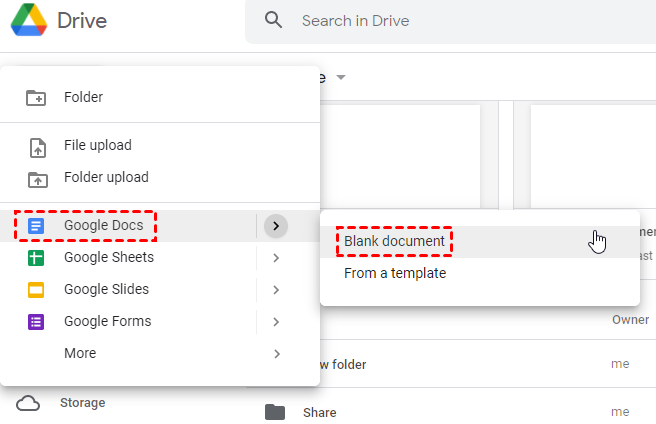The height and width of the screenshot is (424, 656).
Task: Click the new Folder icon
Action: pos(36,97)
